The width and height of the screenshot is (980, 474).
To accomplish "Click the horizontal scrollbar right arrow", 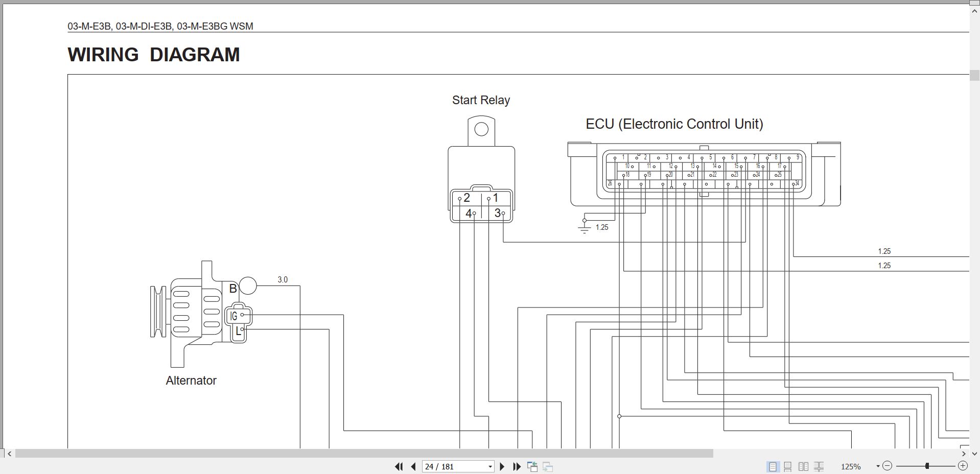I will pos(964,453).
